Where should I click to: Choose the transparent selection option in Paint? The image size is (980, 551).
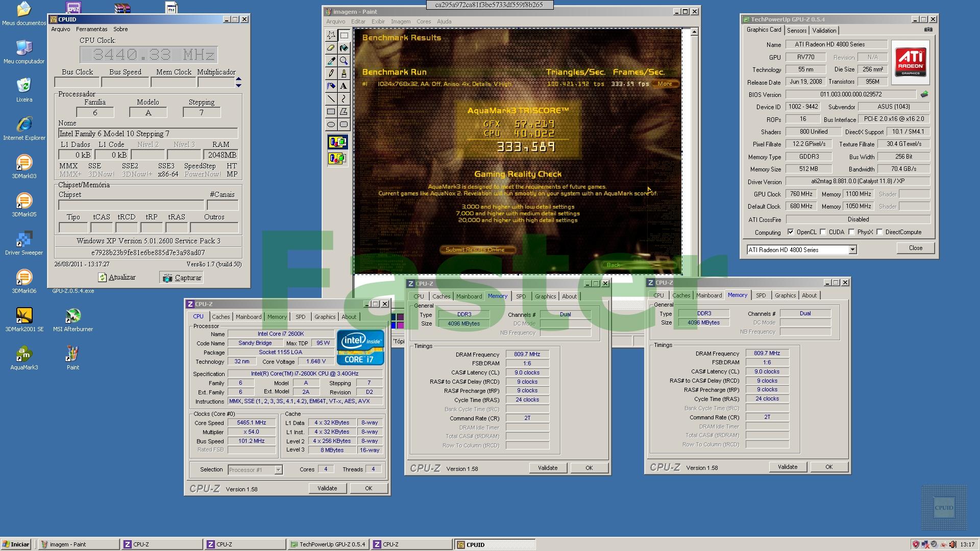click(337, 159)
